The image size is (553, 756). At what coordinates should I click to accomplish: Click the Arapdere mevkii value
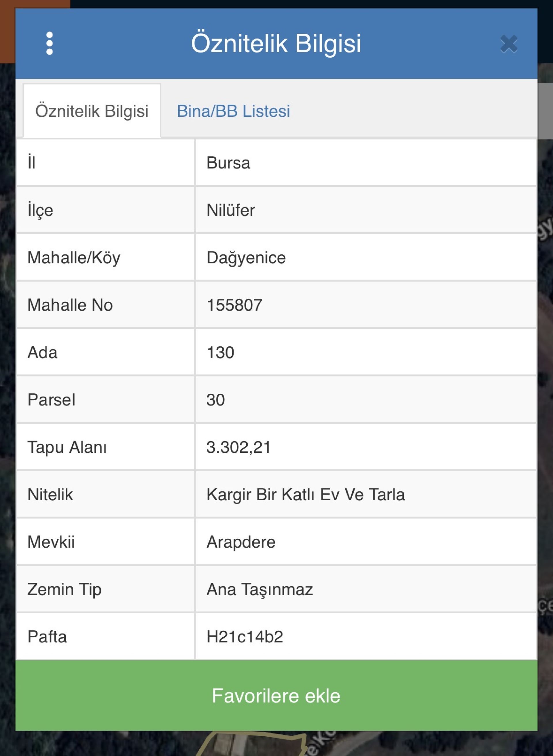(x=241, y=542)
